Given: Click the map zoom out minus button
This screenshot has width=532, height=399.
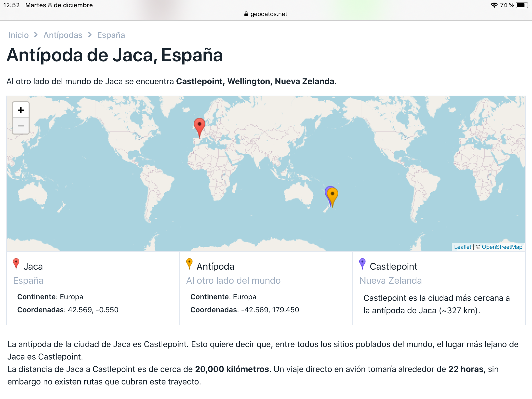Looking at the screenshot, I should point(21,126).
